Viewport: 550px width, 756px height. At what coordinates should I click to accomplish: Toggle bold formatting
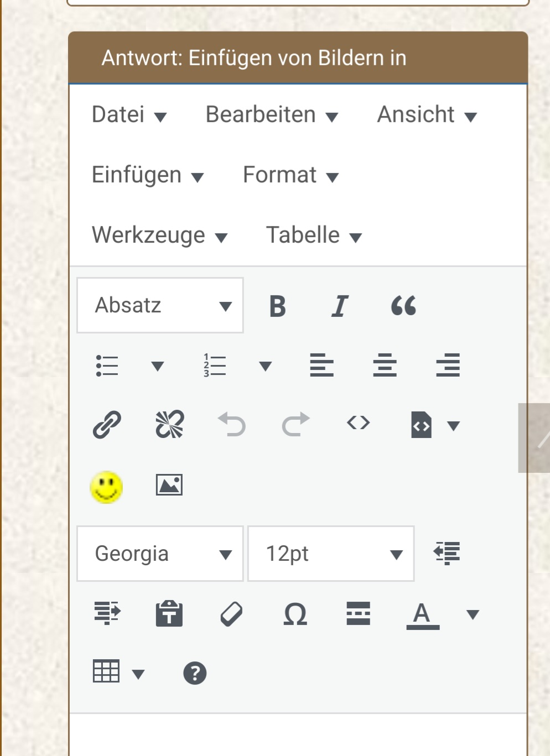pyautogui.click(x=278, y=306)
